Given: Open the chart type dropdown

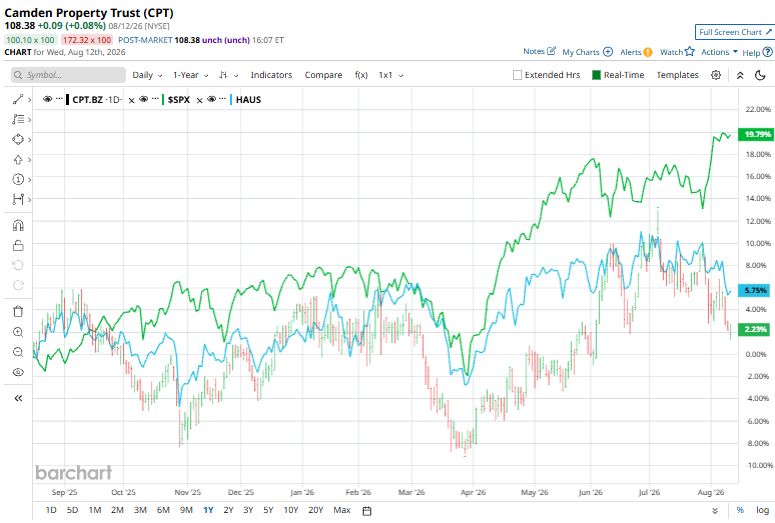Looking at the screenshot, I should [x=229, y=75].
